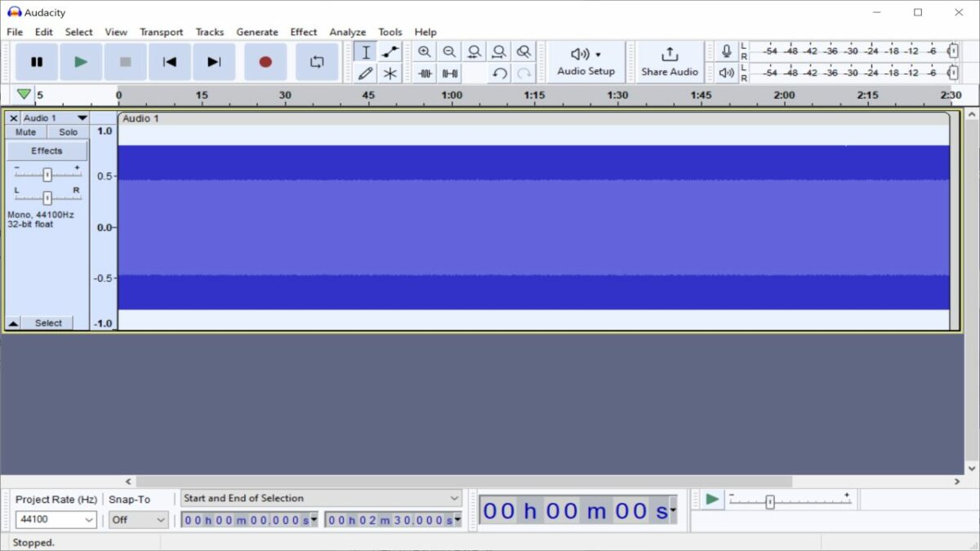This screenshot has height=551, width=980.
Task: Open the selection start time format arrow
Action: [314, 520]
